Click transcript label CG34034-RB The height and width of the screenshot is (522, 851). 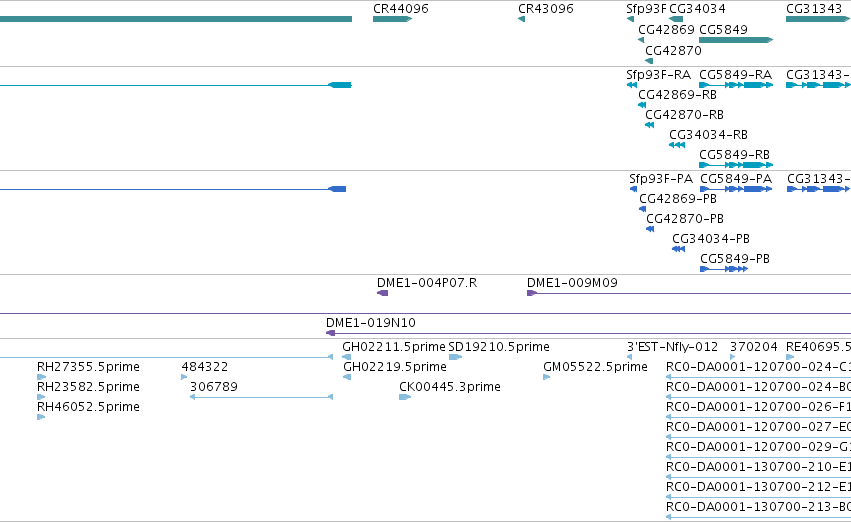tap(708, 135)
